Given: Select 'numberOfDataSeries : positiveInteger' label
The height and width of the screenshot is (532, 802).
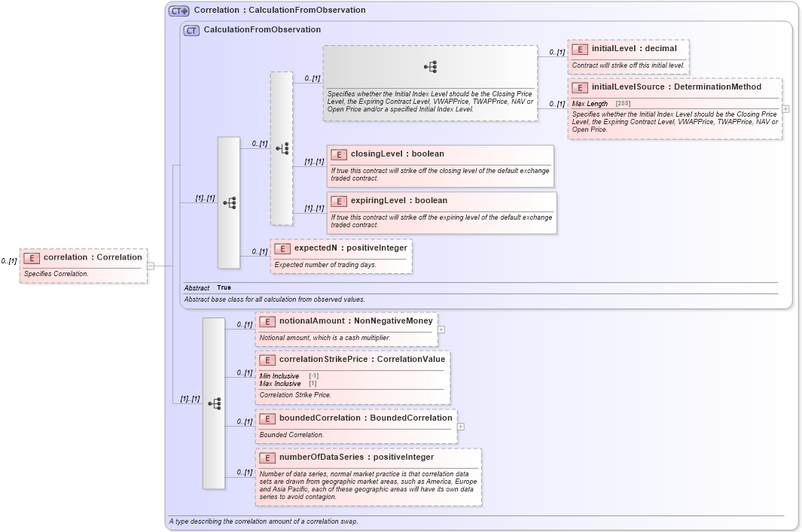Looking at the screenshot, I should [356, 457].
